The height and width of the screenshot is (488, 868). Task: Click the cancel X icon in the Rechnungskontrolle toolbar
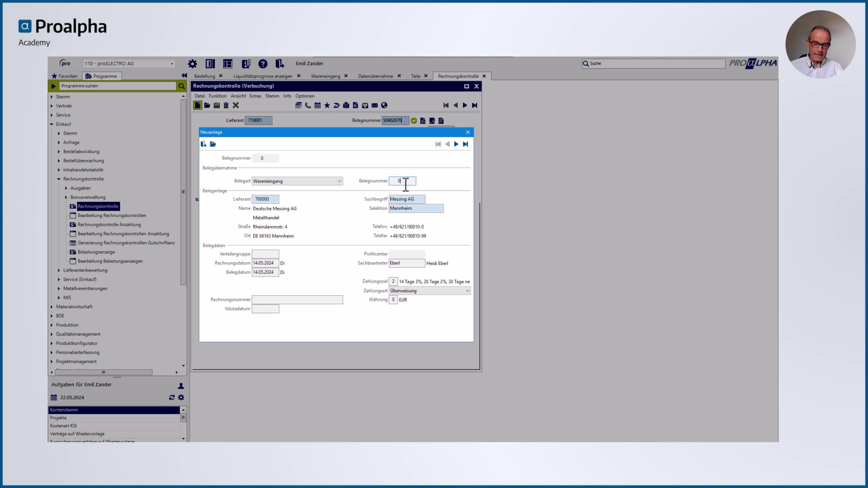point(236,106)
